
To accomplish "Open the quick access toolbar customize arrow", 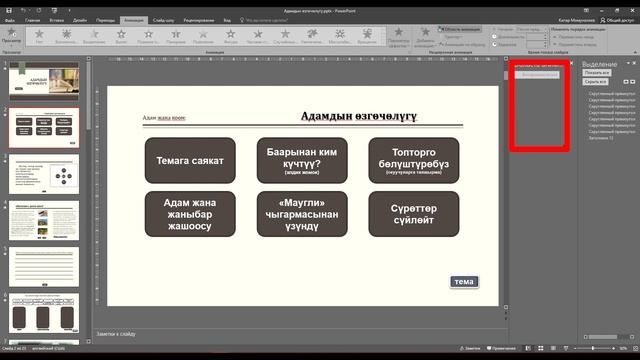I will pos(69,11).
